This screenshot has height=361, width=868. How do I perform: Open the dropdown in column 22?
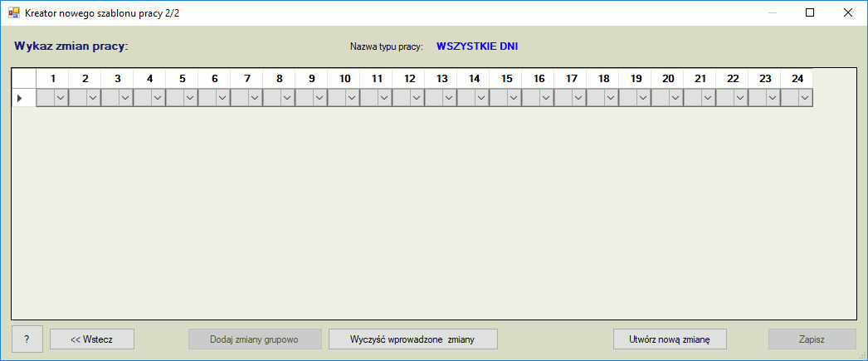pos(740,98)
